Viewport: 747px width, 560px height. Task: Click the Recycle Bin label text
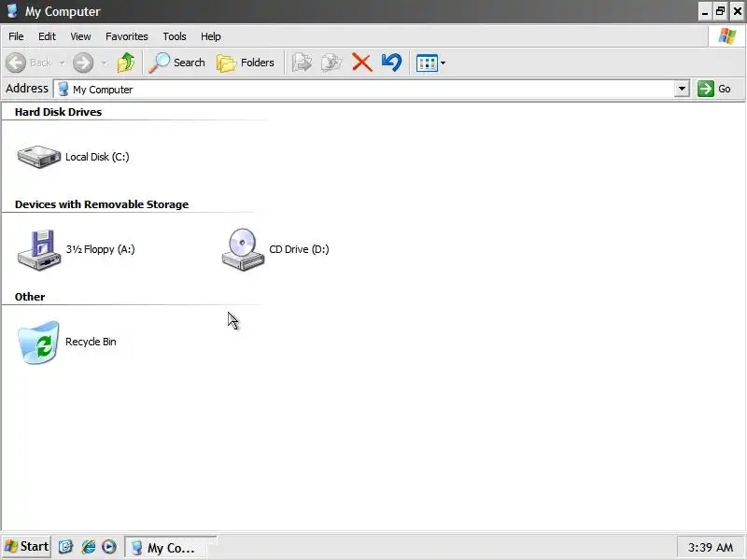[91, 342]
